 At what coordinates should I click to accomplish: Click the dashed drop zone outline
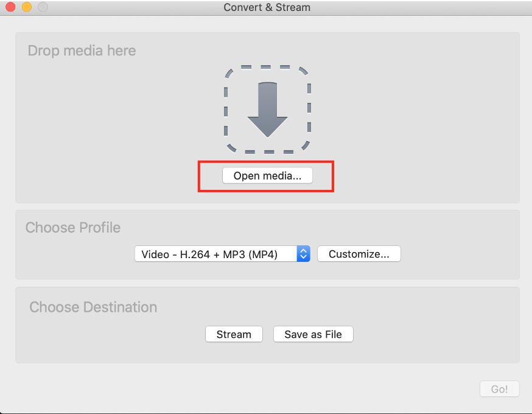(x=226, y=110)
